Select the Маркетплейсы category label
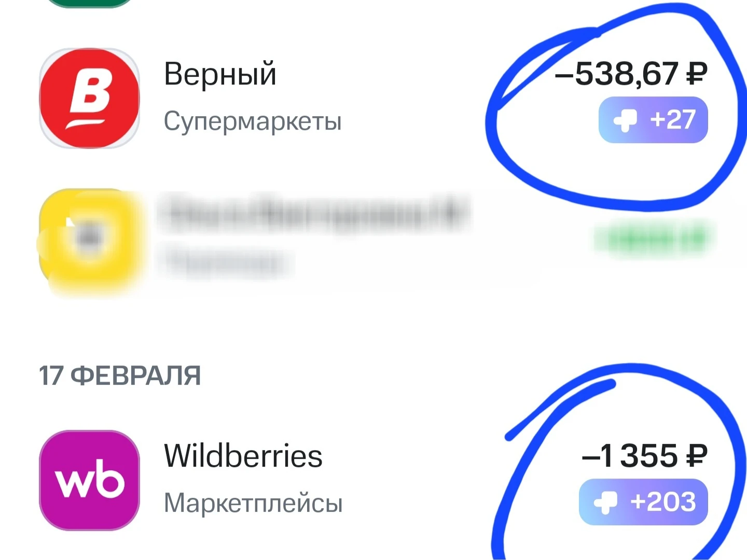747x560 pixels. tap(253, 503)
